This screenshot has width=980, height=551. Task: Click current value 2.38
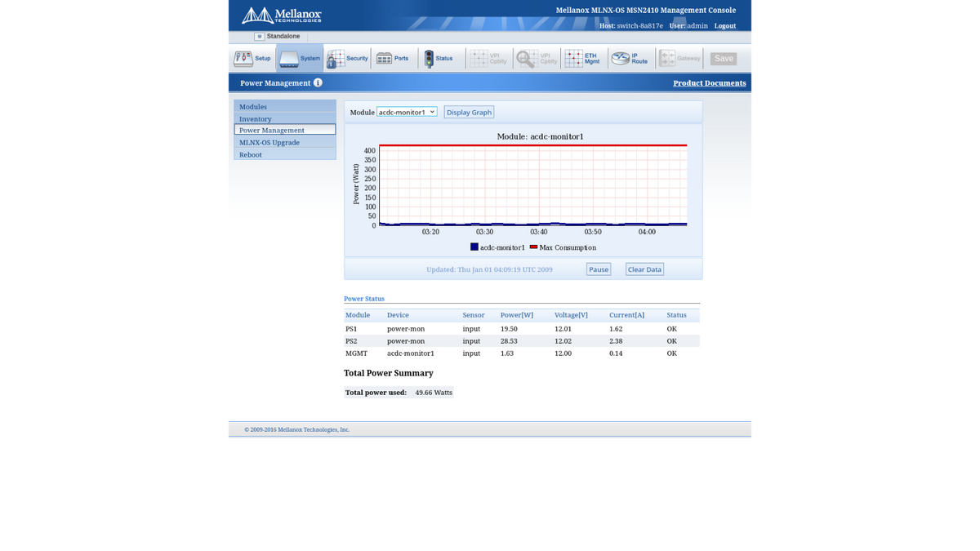(616, 341)
